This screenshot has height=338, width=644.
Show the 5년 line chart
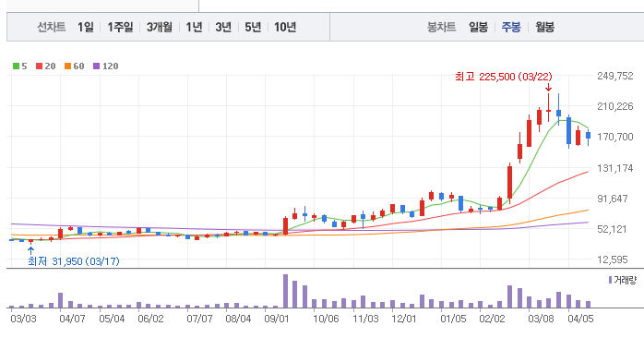(x=253, y=27)
